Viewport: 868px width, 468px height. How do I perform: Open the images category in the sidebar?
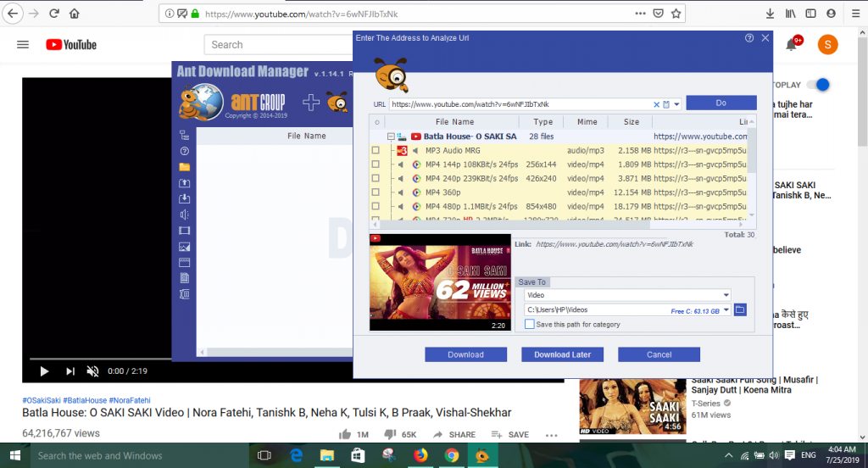(184, 247)
